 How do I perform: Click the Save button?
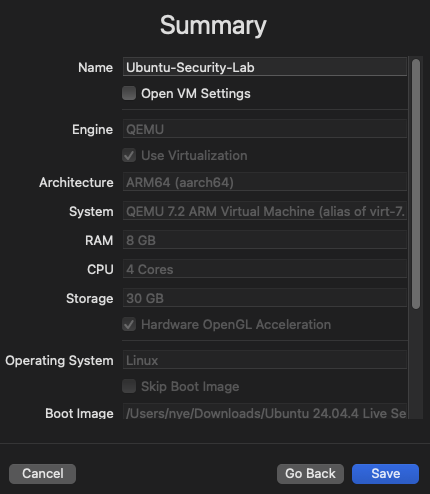tap(385, 474)
